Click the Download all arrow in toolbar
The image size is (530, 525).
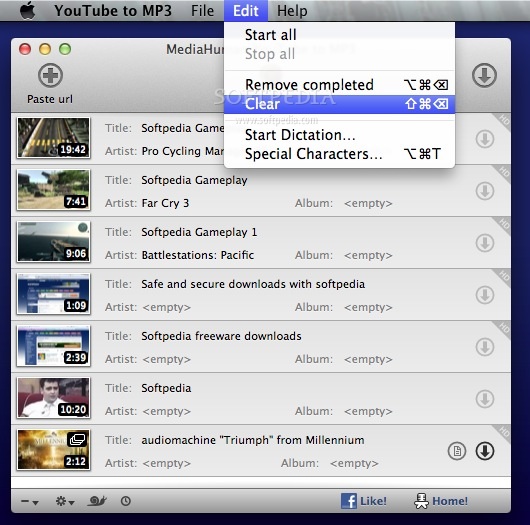click(484, 75)
